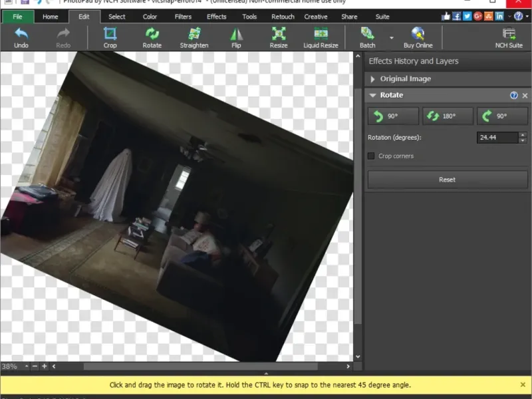Expand the Original Image layer
532x399 pixels.
(372, 79)
